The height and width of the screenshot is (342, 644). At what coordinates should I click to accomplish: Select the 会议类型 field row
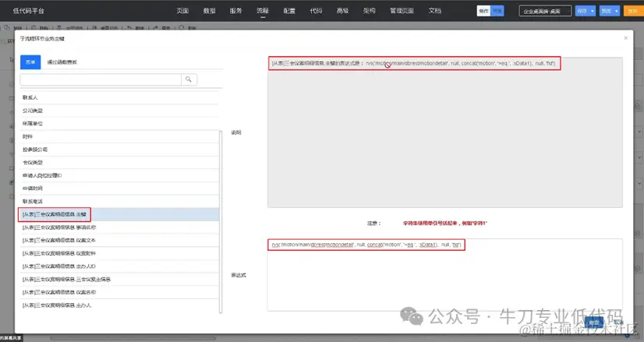(x=119, y=163)
